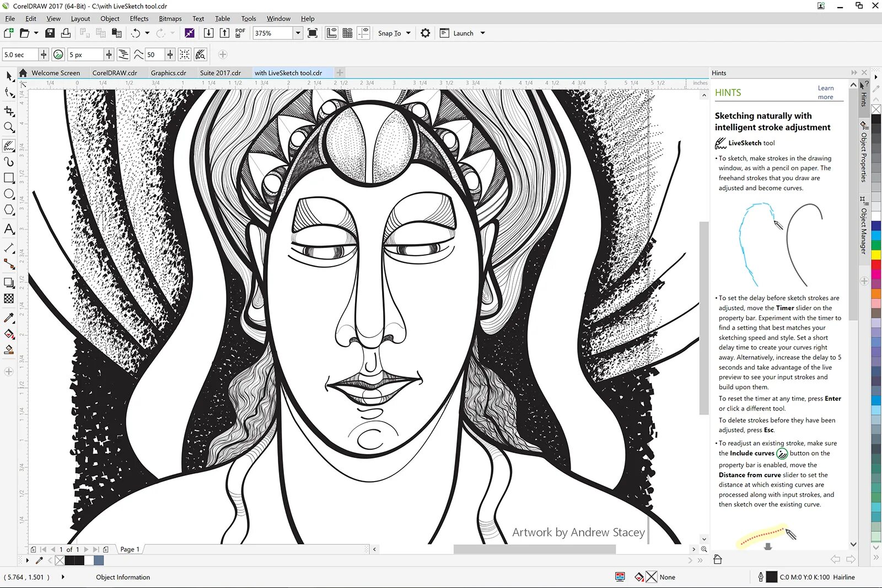Toggle the Include curves button
The image size is (882, 588).
58,55
